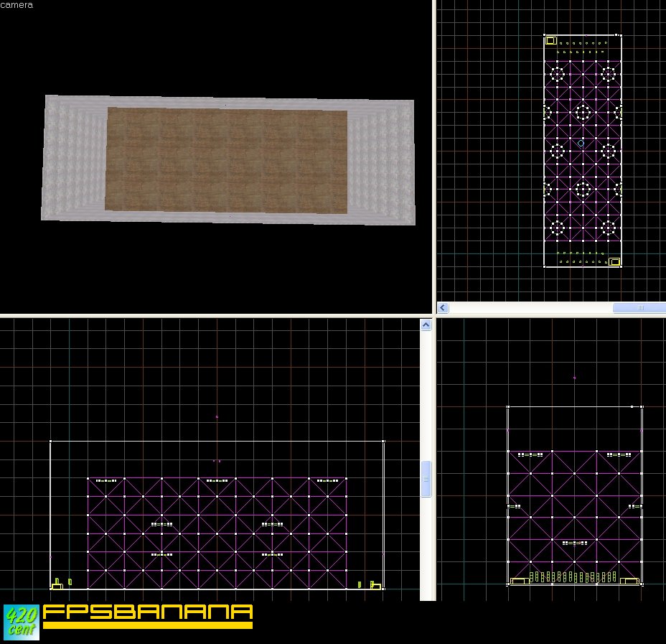Select yellow entity box at bottom-right of front view
Image resolution: width=666 pixels, height=644 pixels.
(x=375, y=586)
